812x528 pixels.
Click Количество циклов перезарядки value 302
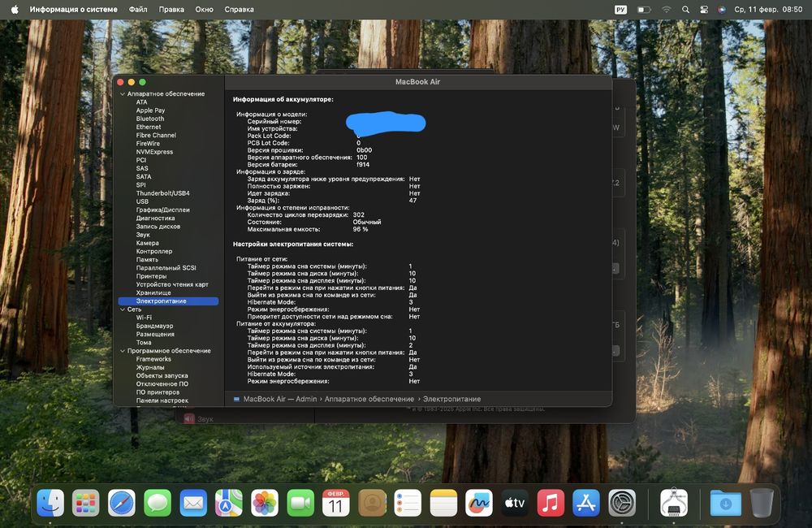tap(358, 214)
